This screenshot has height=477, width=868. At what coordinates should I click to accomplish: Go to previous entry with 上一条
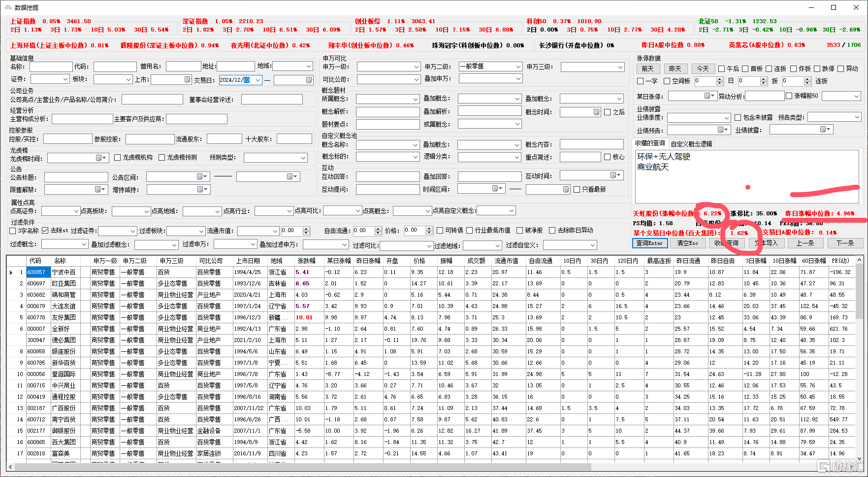805,243
